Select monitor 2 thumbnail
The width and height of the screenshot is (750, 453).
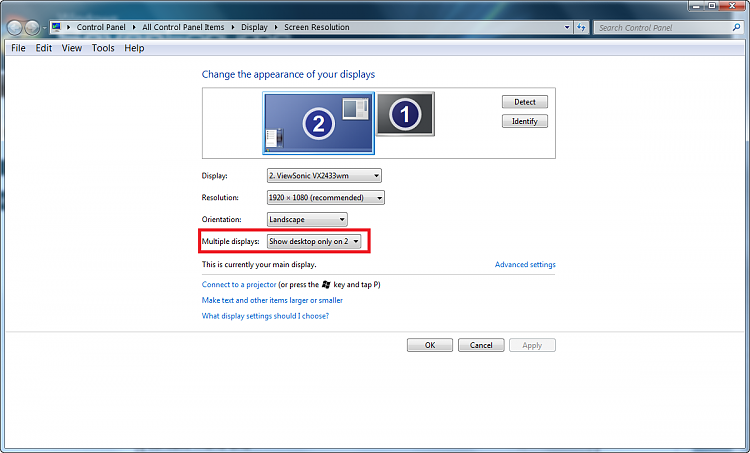(319, 123)
